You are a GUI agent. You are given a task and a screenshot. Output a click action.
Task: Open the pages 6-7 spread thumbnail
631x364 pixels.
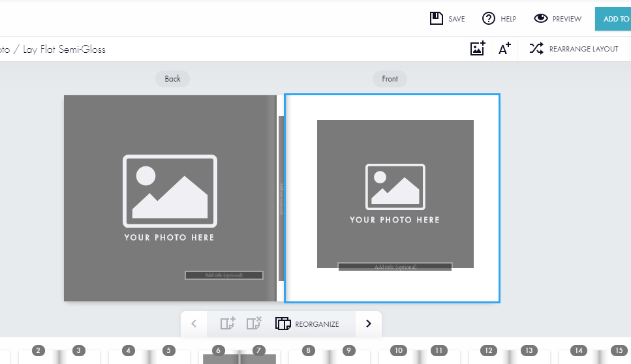click(239, 358)
